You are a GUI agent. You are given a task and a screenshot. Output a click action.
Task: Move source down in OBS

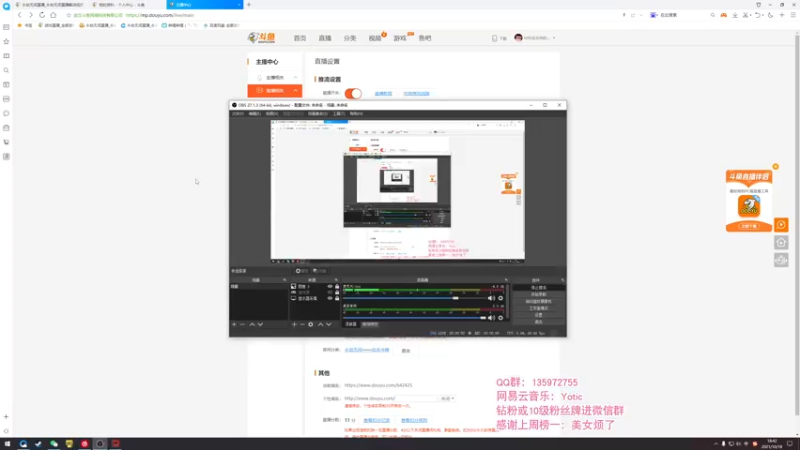pyautogui.click(x=329, y=324)
